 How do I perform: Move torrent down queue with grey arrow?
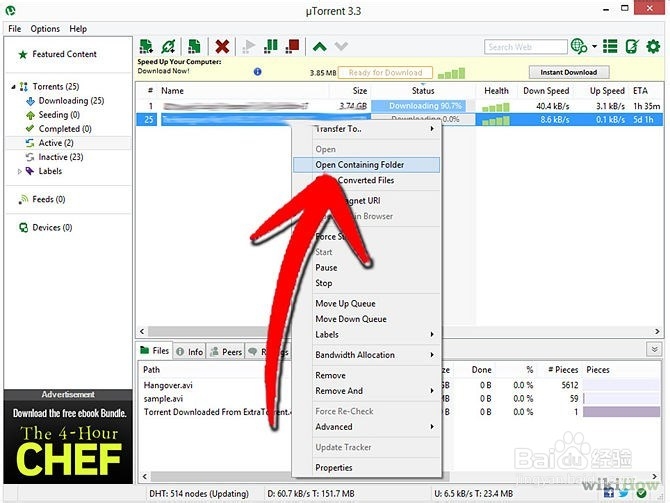341,46
